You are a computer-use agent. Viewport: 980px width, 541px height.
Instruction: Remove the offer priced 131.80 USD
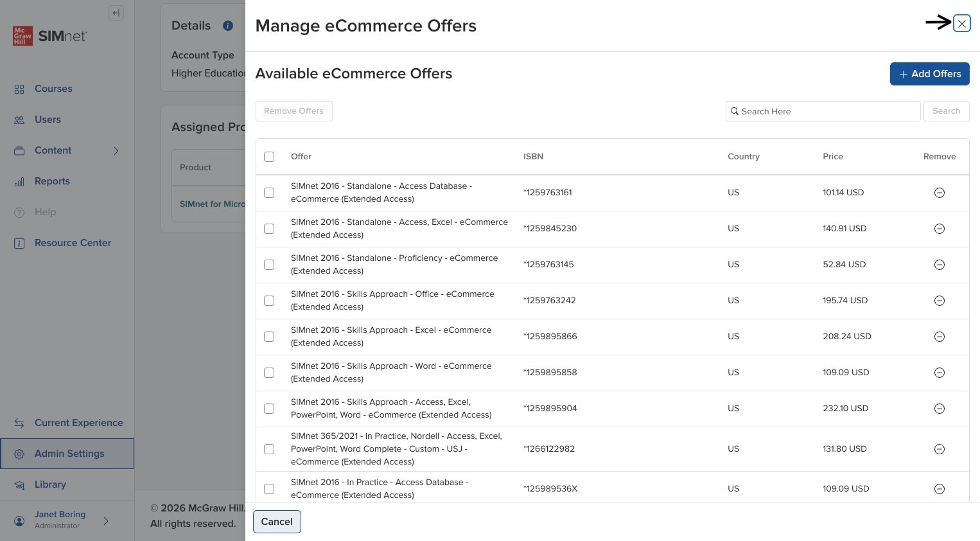[939, 449]
